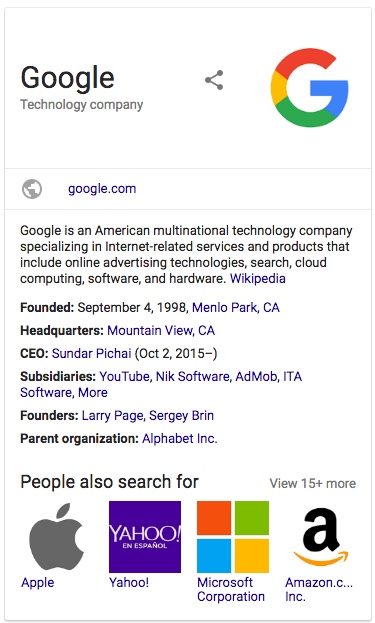Open the Sergey Brin founder link
Screen dimensions: 375x623
182,415
